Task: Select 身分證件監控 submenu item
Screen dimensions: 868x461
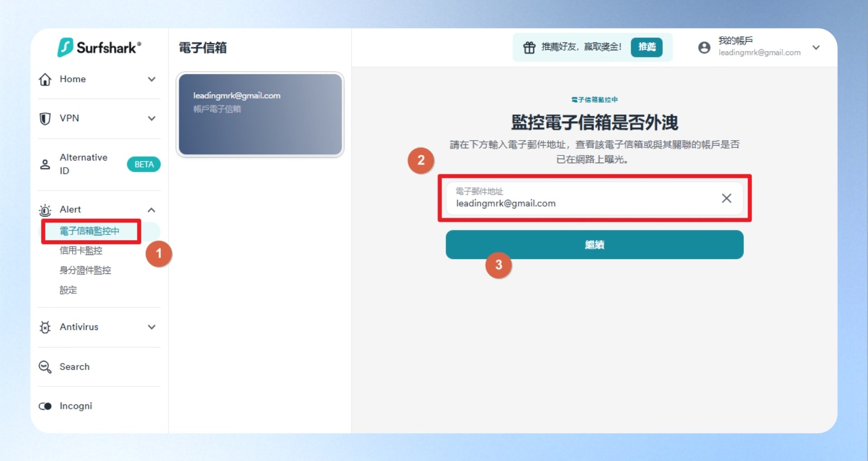Action: (x=85, y=271)
